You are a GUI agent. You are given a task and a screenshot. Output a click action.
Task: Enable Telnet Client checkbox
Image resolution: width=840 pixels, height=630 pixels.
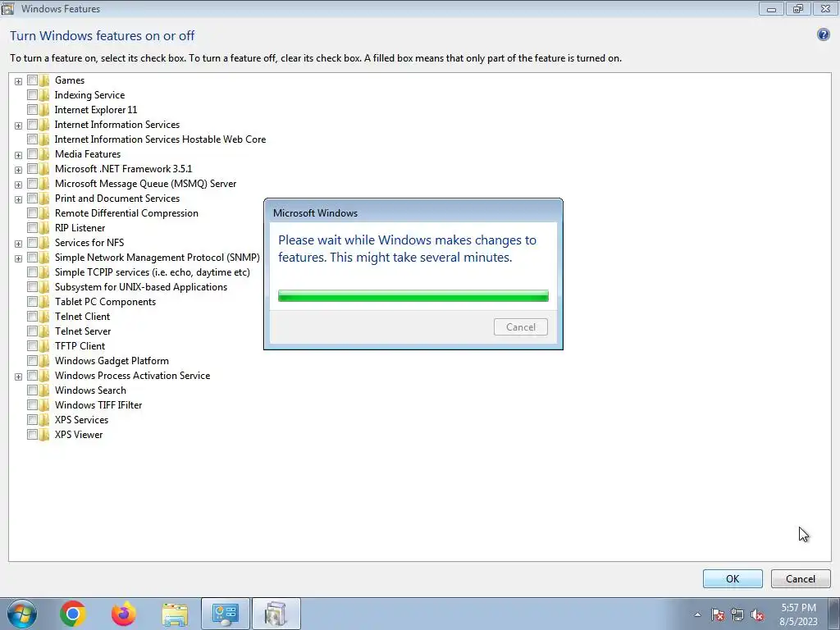click(32, 317)
